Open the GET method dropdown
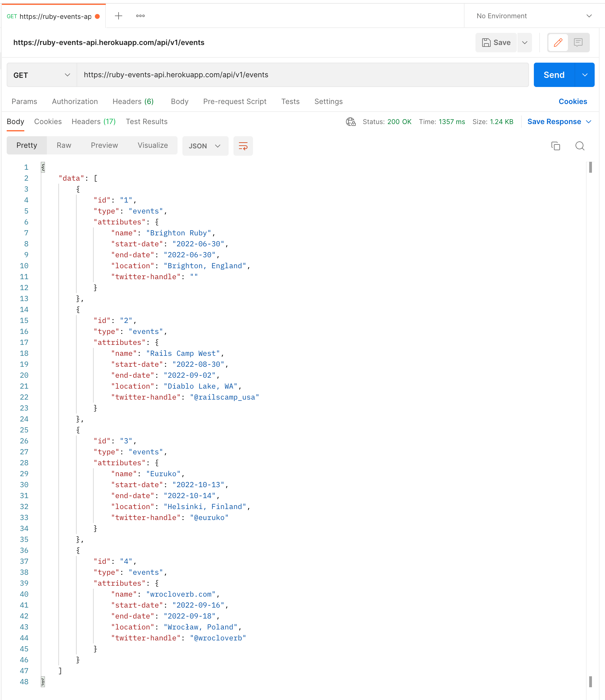This screenshot has width=605, height=700. (42, 75)
